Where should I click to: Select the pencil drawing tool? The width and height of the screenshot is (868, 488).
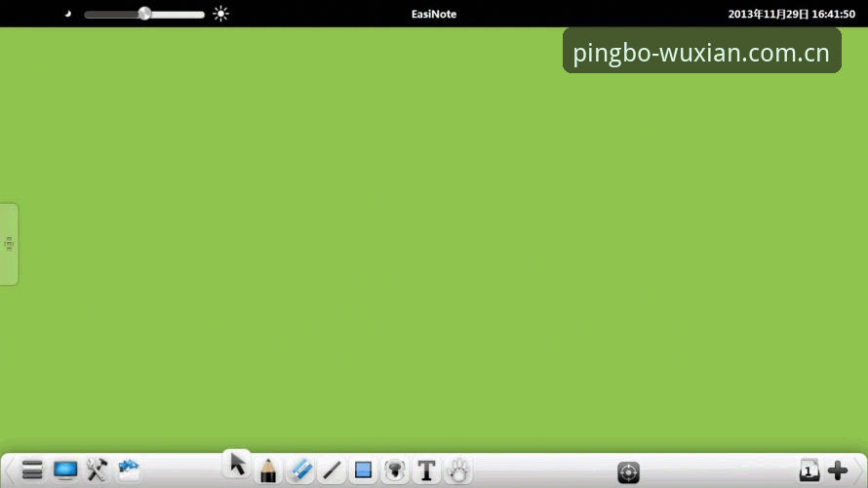(268, 470)
